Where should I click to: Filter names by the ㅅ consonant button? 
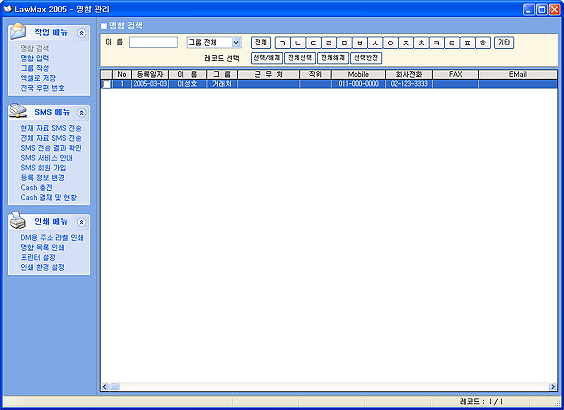coord(375,43)
